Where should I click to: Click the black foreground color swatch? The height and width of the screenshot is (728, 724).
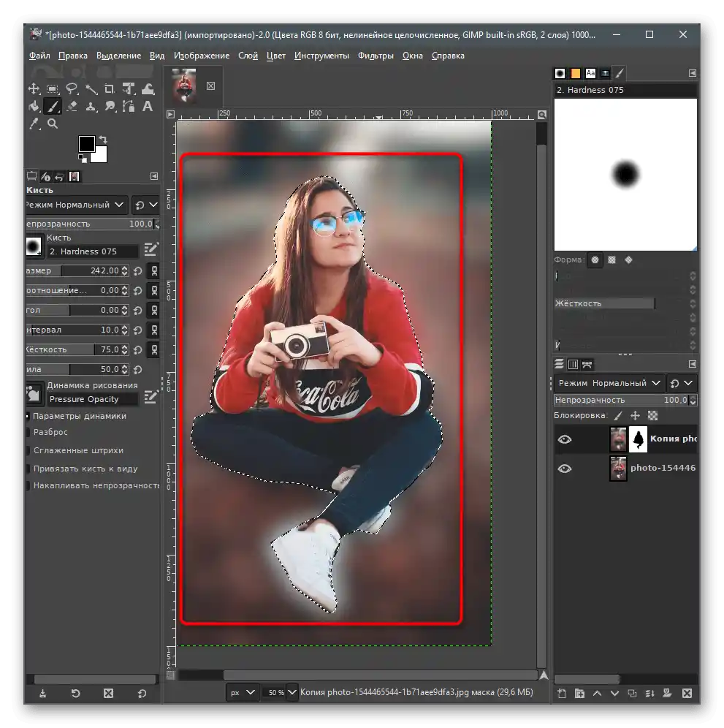click(x=86, y=143)
